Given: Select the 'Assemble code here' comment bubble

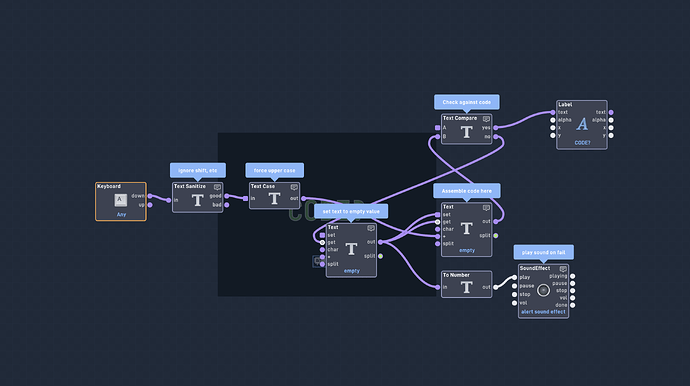Looking at the screenshot, I should click(466, 191).
